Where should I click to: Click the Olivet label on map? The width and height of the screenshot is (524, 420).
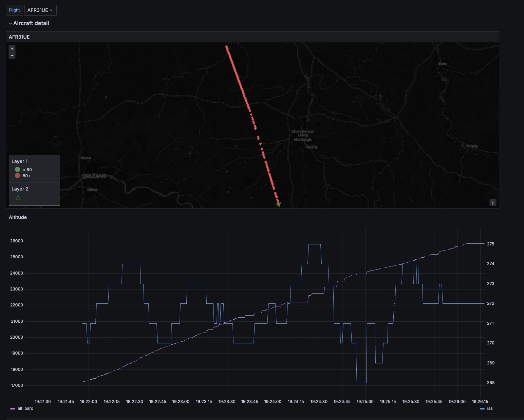92,190
